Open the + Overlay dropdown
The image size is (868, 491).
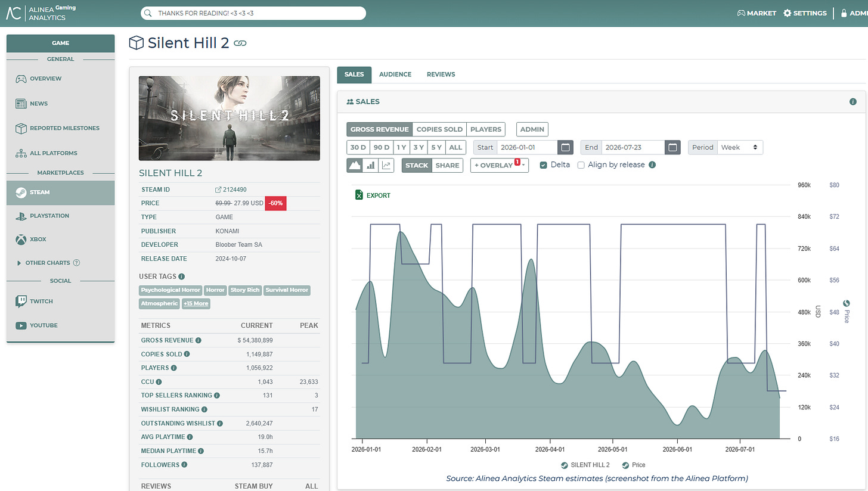click(500, 165)
